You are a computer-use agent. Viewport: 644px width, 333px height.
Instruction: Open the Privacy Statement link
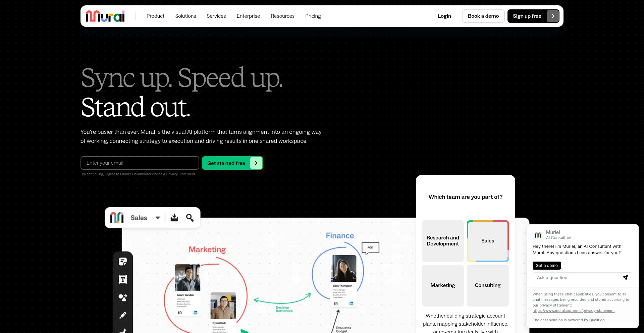point(180,174)
